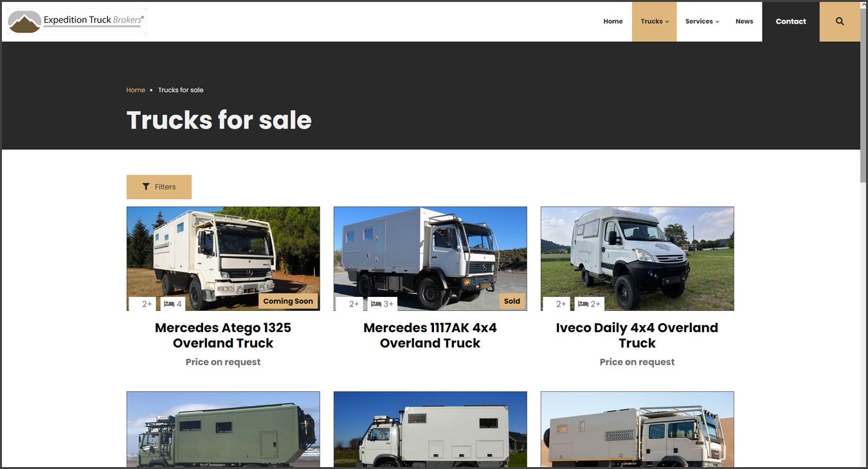Open the News menu item

tap(744, 21)
